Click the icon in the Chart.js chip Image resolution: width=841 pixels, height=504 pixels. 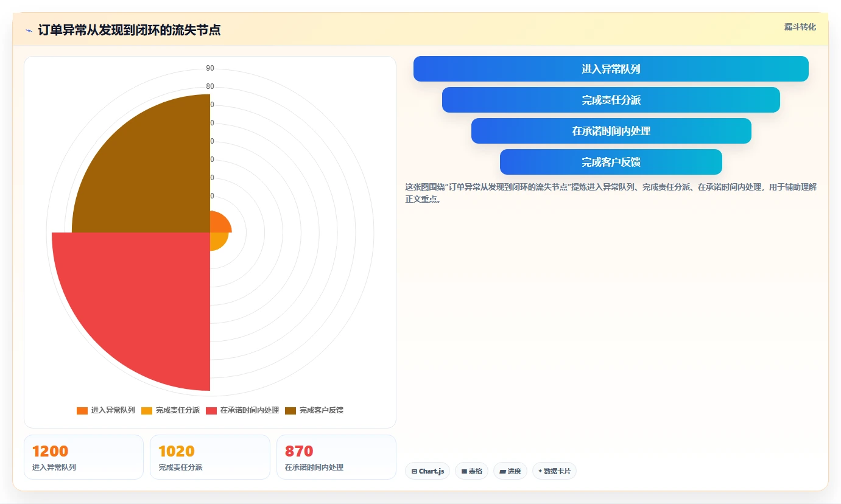[x=414, y=471]
